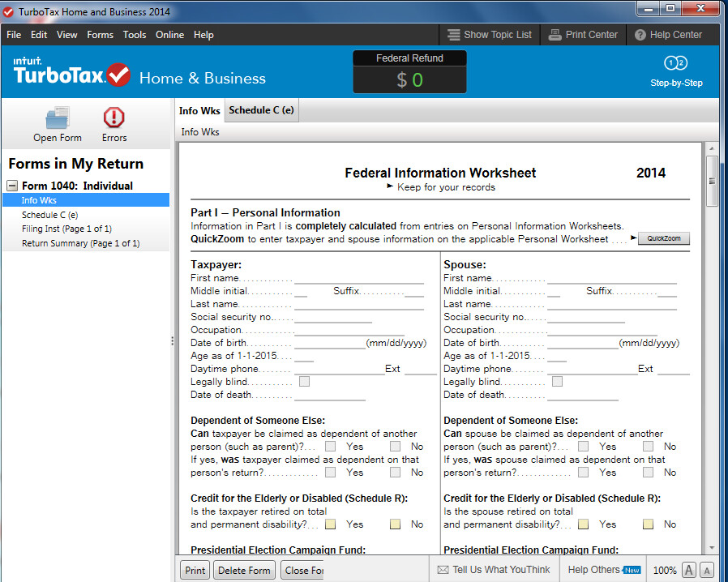Select Info Wks in forms list
Viewport: 728px width, 582px height.
[87, 200]
